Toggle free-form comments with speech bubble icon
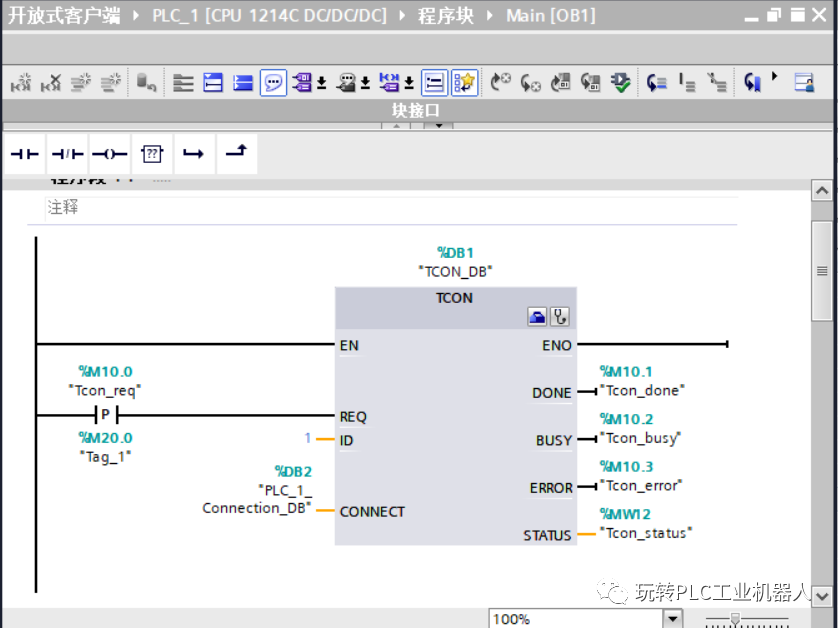 273,82
